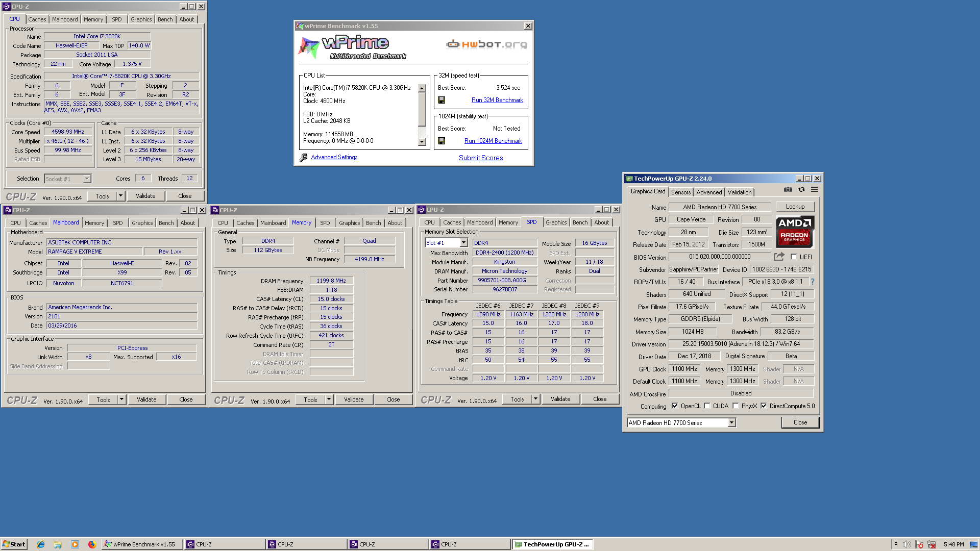
Task: Open Windows Explorer folder quick launch icon
Action: click(x=58, y=544)
